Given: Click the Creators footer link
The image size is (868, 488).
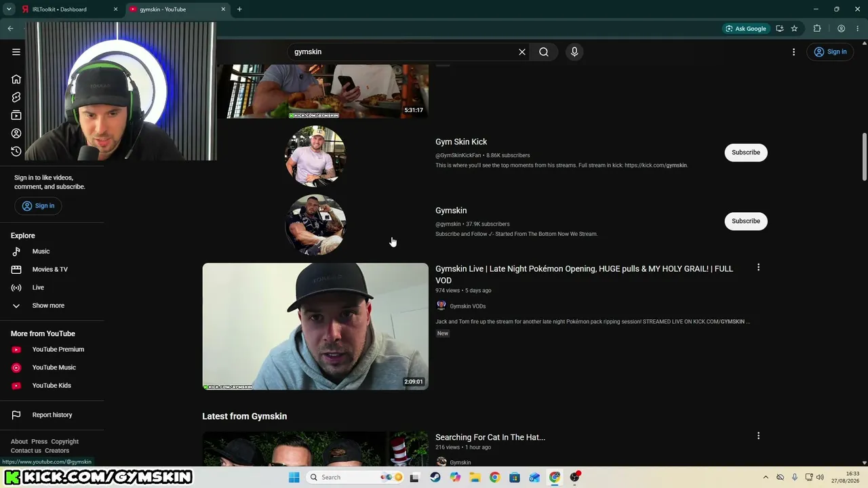Looking at the screenshot, I should tap(57, 451).
